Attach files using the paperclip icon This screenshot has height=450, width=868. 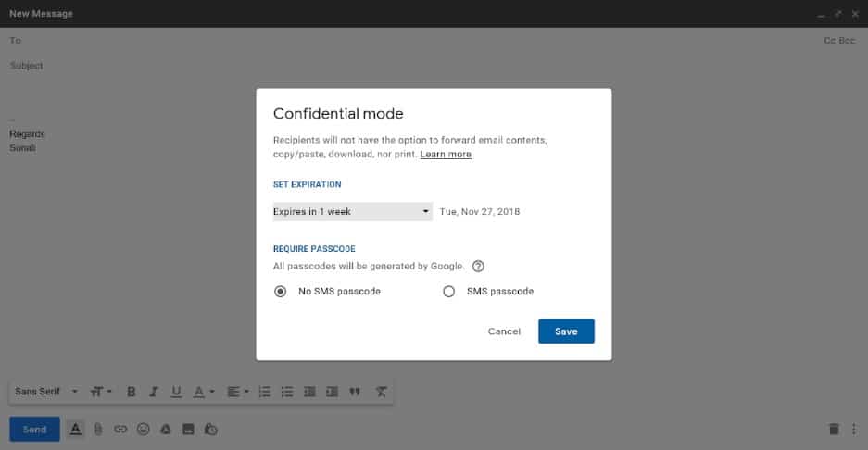(98, 429)
